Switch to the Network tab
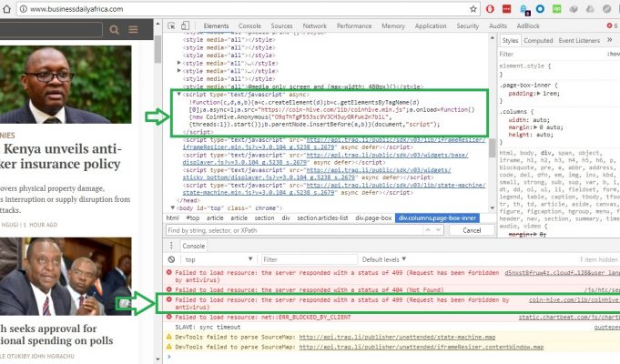This screenshot has height=364, width=620. pyautogui.click(x=315, y=25)
